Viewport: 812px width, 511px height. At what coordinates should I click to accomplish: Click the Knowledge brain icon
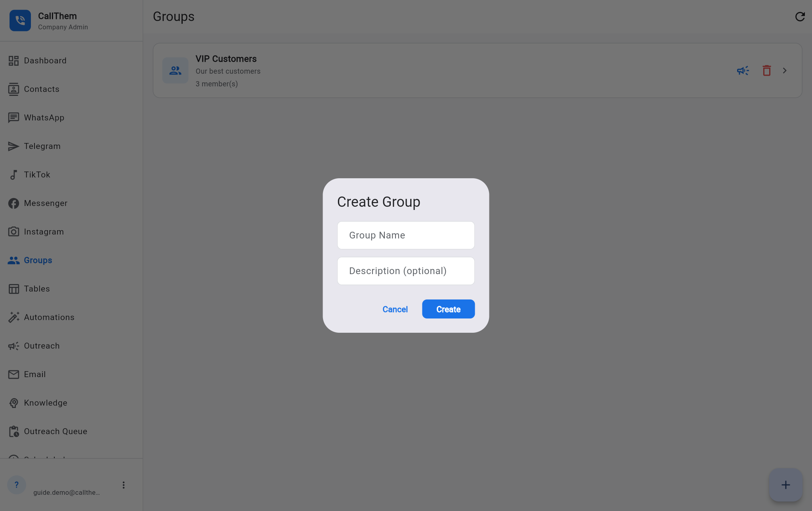click(x=13, y=403)
